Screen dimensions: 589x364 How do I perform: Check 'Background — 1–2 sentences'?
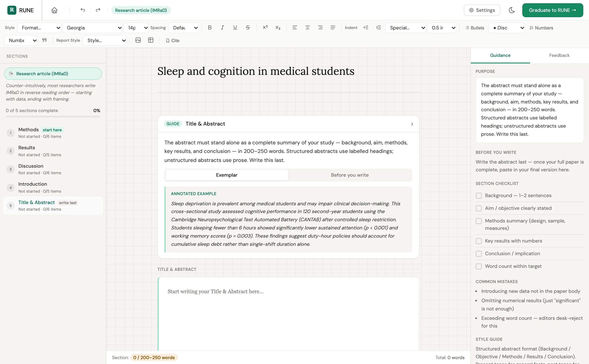pos(479,195)
